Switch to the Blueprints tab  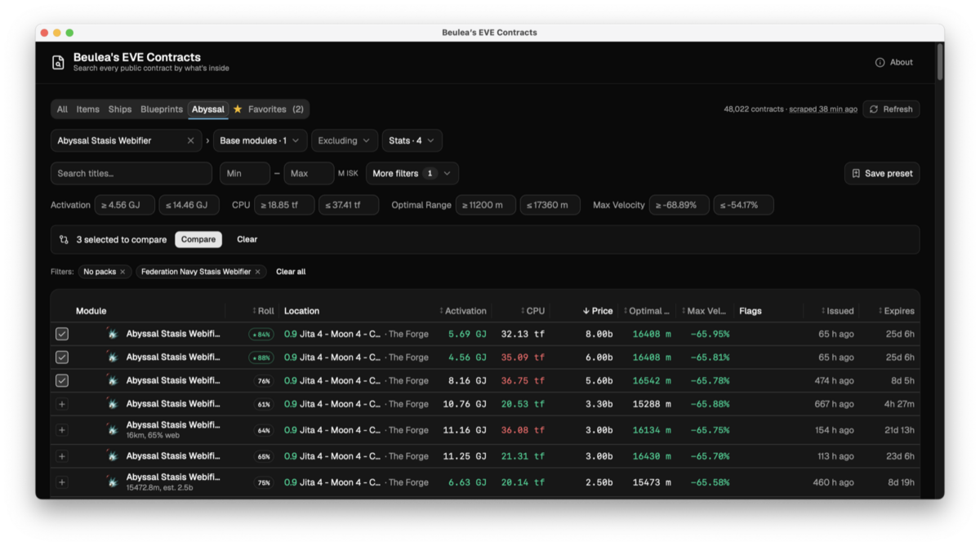[x=162, y=109]
